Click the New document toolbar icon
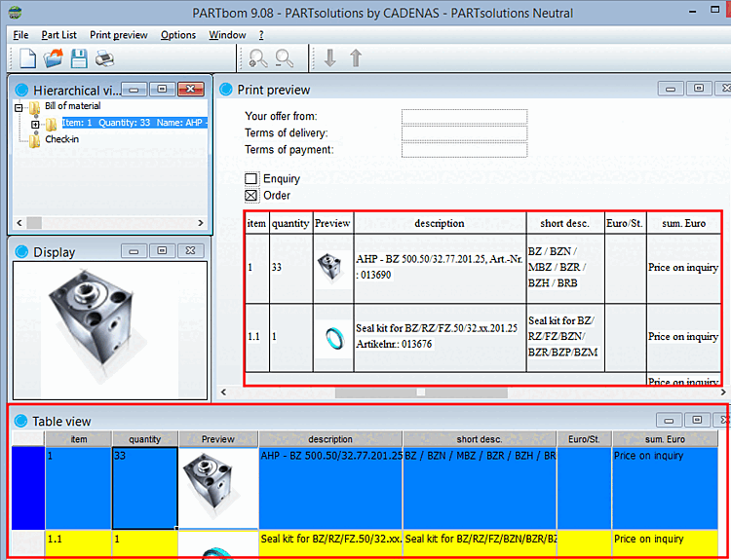Viewport: 731px width, 560px height. pos(27,58)
